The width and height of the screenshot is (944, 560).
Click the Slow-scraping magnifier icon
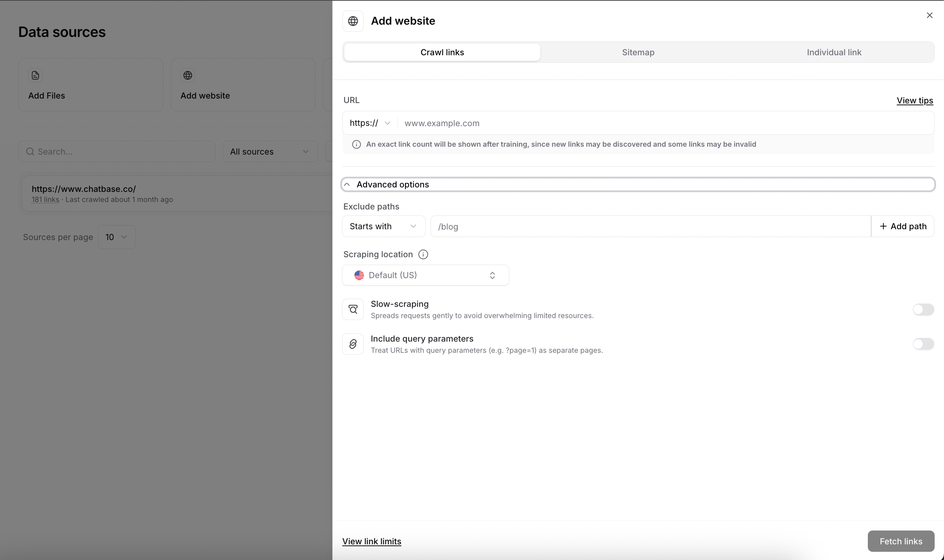(x=353, y=309)
